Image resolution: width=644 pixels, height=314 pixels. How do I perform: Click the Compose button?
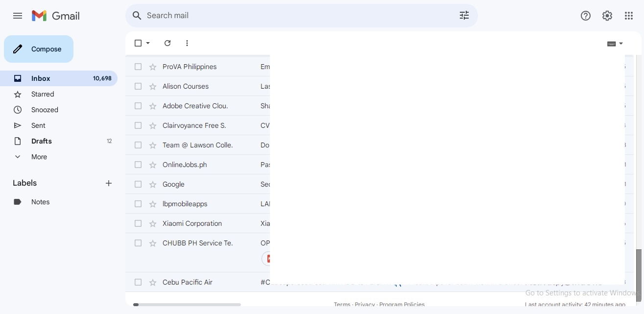click(39, 49)
